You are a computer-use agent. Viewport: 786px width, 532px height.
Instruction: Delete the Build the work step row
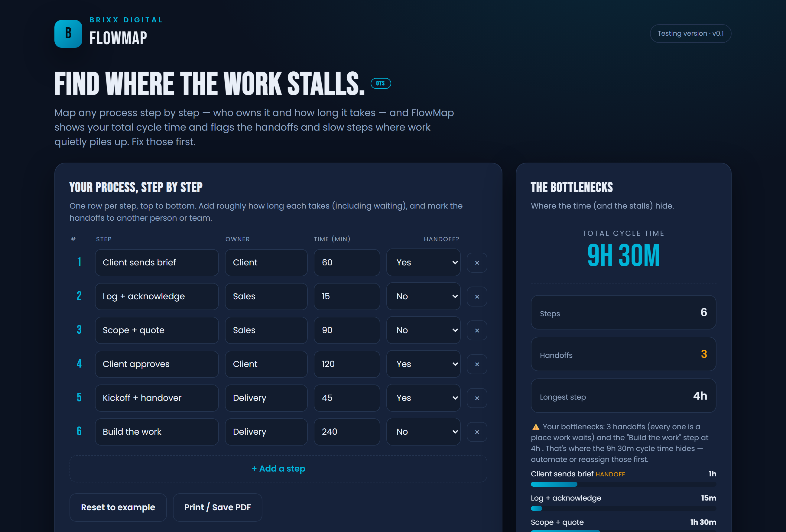tap(476, 432)
